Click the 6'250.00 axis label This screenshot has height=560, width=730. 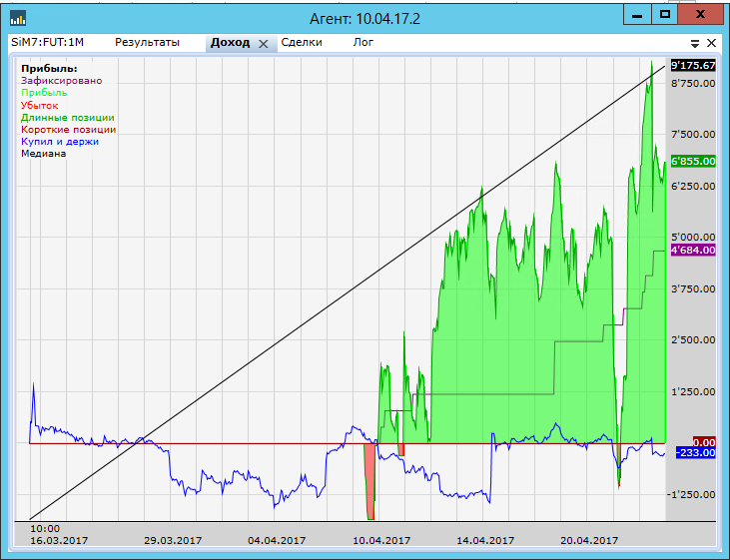693,187
